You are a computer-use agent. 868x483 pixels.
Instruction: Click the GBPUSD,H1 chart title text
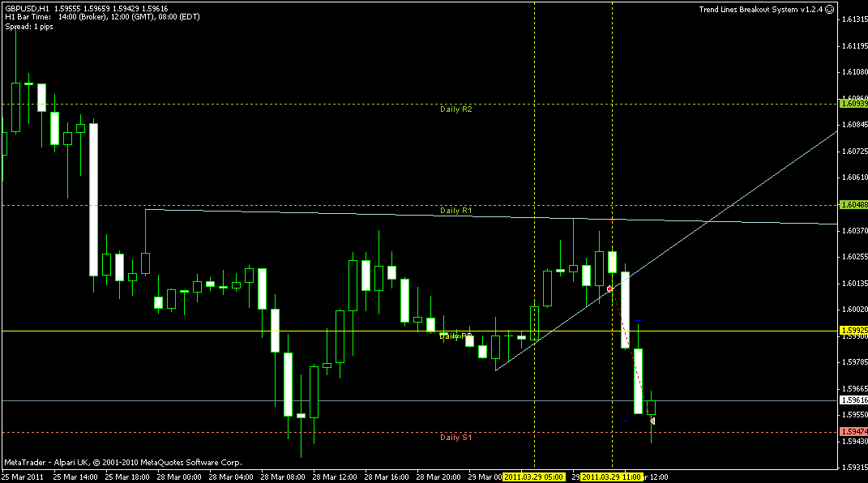point(26,8)
